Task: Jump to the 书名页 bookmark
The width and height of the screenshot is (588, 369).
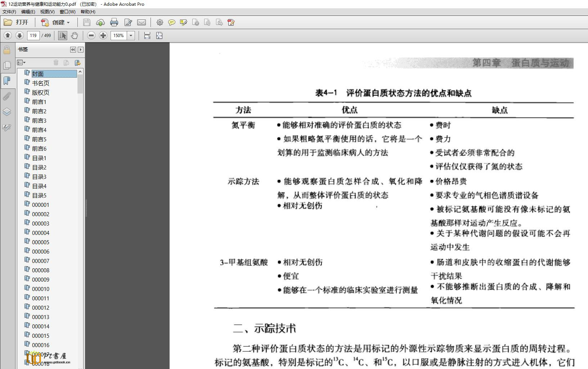Action: point(41,83)
